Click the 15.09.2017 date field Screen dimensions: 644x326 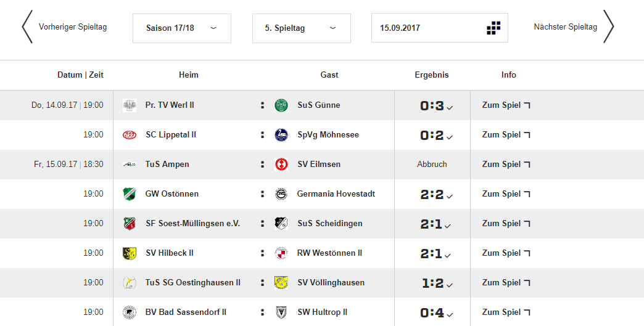(x=439, y=28)
